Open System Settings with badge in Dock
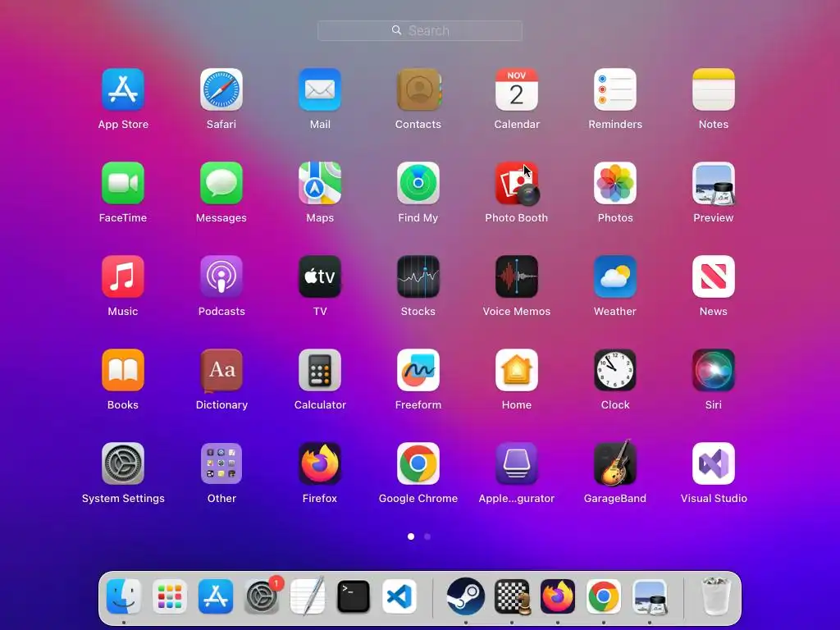The height and width of the screenshot is (630, 840). click(262, 597)
